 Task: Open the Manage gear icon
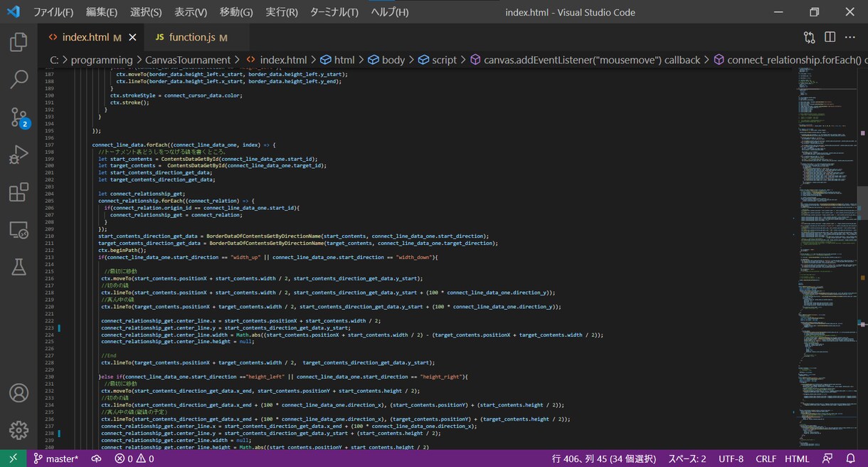(18, 430)
